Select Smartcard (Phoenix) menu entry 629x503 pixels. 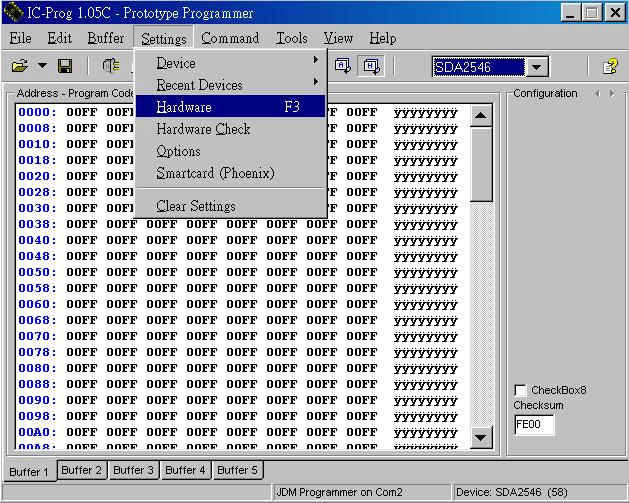coord(230,173)
